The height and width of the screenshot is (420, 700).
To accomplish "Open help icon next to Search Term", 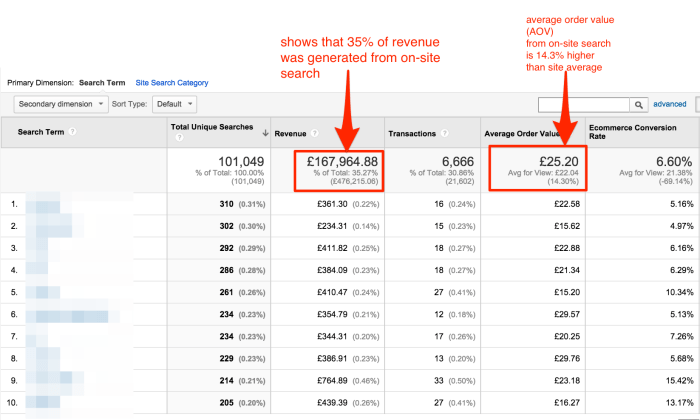I will pos(74,133).
